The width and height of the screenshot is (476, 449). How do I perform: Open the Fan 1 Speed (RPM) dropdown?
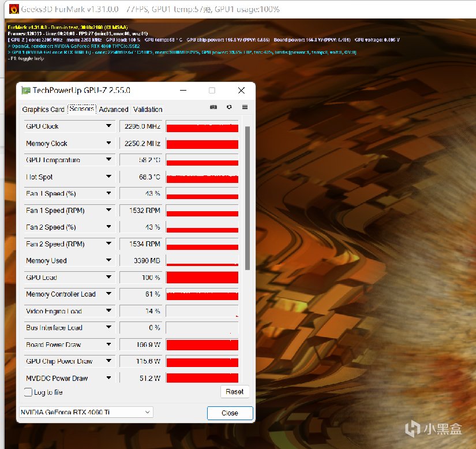click(x=108, y=210)
